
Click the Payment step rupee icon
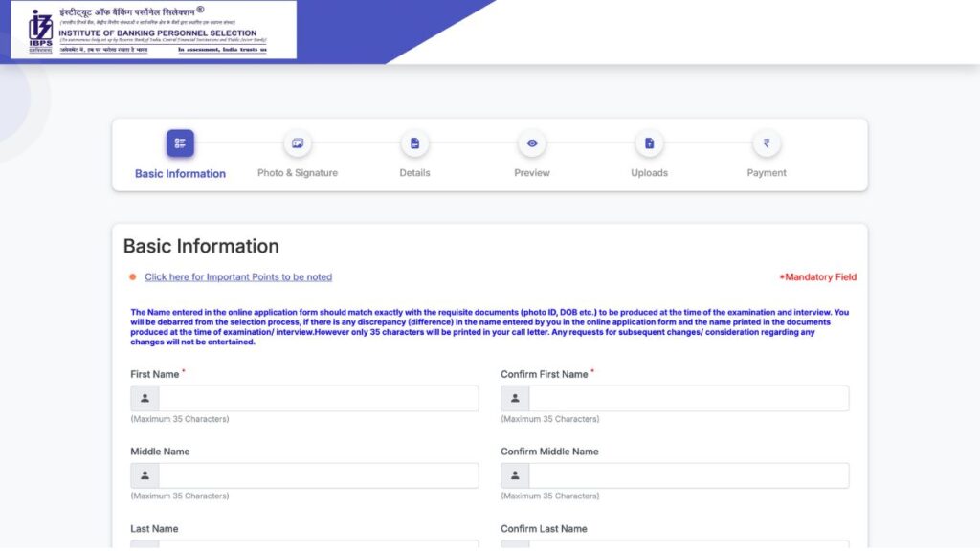767,143
